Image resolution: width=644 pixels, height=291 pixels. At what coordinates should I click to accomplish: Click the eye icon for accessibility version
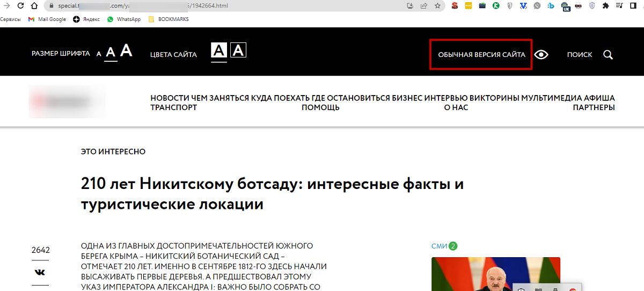541,55
